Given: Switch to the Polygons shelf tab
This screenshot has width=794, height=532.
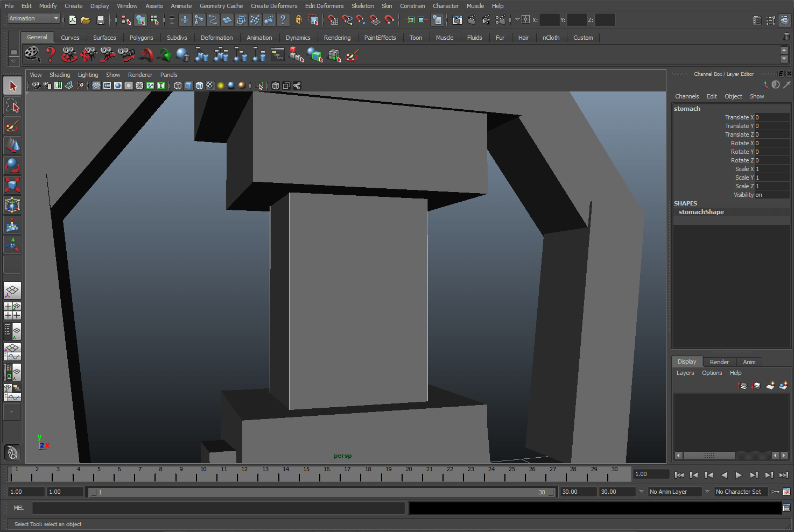Looking at the screenshot, I should 142,38.
